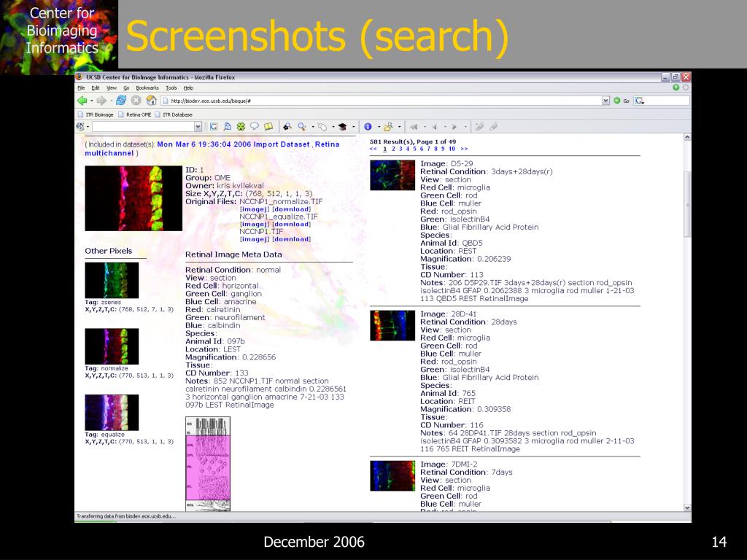
Task: Open the Home page icon
Action: 152,101
